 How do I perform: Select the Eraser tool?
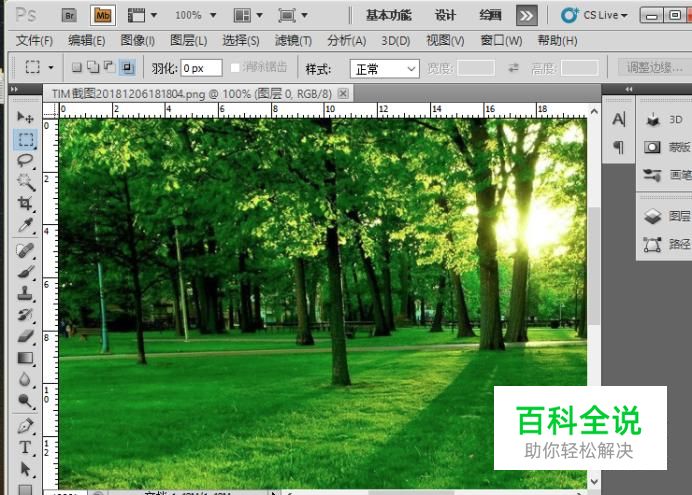pos(26,336)
